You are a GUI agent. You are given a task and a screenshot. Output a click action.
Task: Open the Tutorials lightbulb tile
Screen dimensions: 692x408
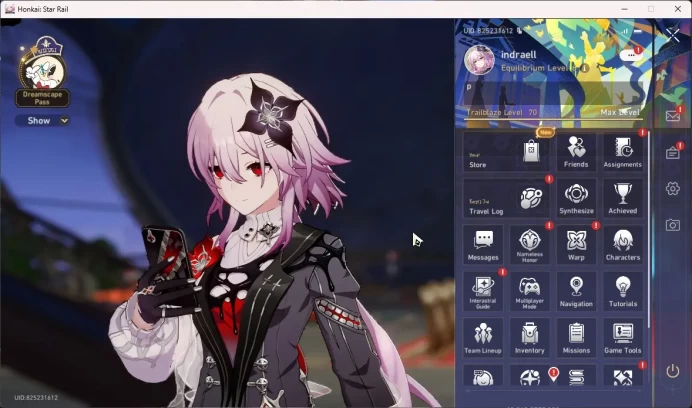(x=622, y=291)
